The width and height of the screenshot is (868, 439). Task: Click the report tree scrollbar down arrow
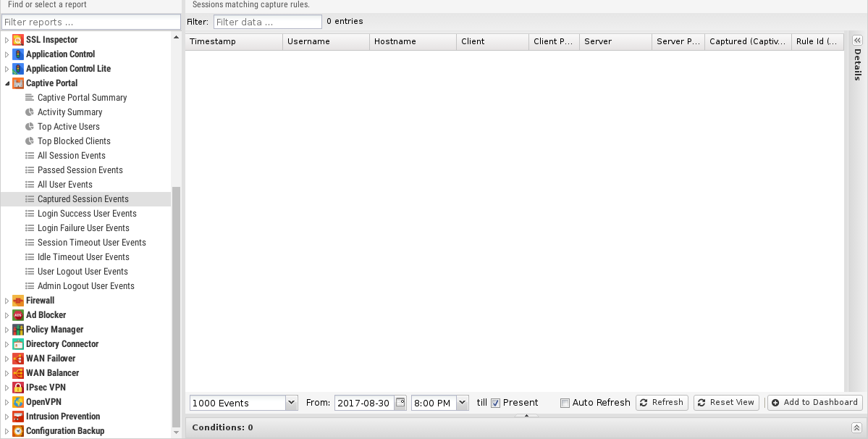176,432
